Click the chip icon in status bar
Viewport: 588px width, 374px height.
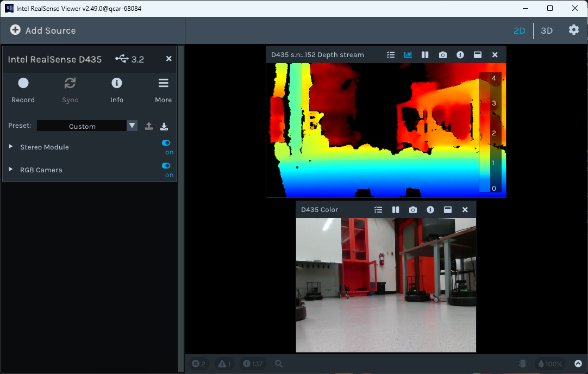click(523, 364)
